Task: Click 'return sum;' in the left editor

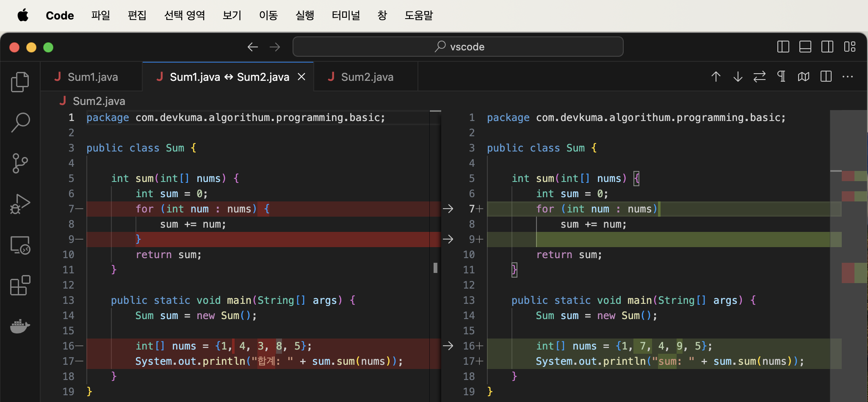Action: pos(169,254)
